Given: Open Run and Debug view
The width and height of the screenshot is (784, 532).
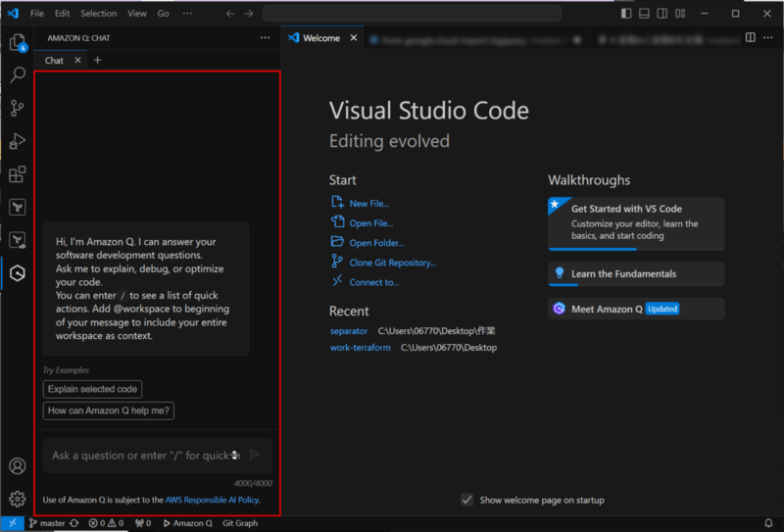Looking at the screenshot, I should [17, 141].
